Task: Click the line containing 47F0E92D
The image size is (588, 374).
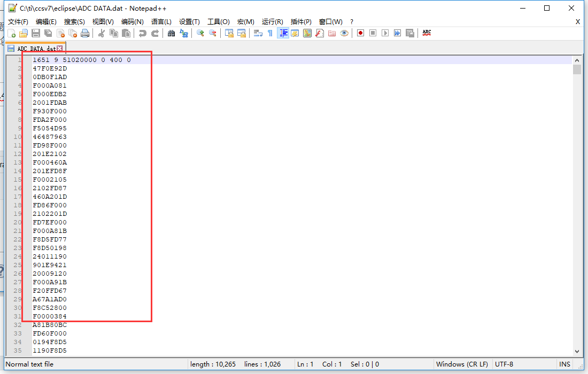Action: (x=50, y=68)
